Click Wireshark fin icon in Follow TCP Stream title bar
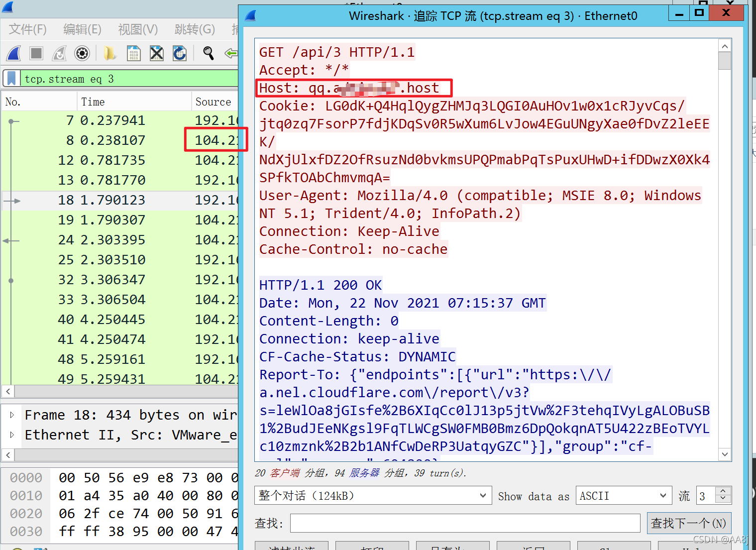756x550 pixels. pos(251,16)
